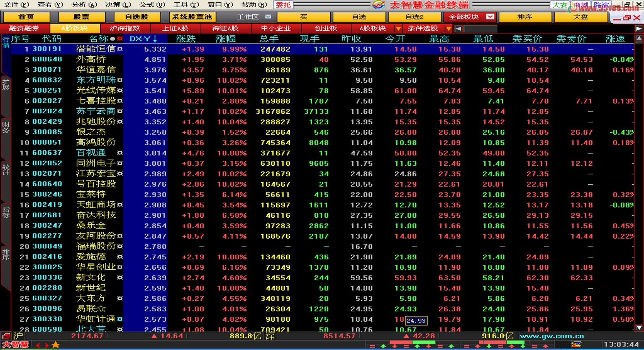
Task: Click the 首页 home button
Action: [x=26, y=17]
